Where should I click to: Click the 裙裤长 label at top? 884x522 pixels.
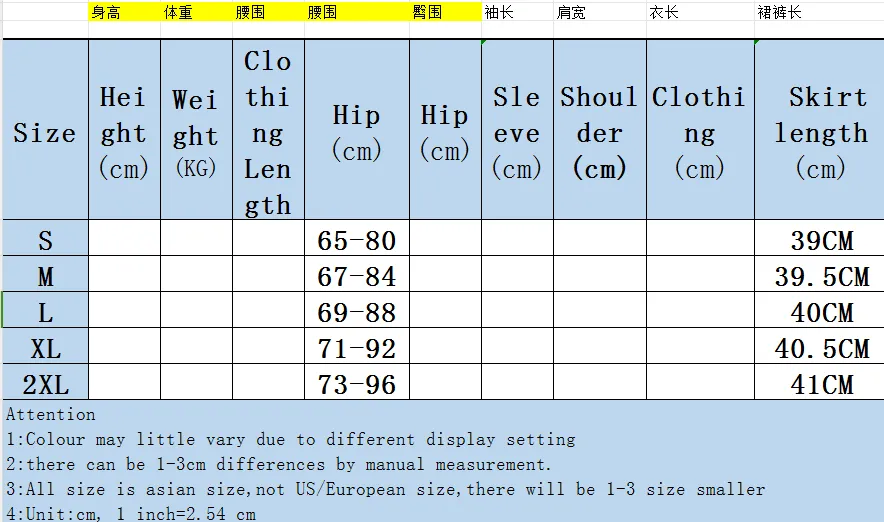click(x=780, y=13)
